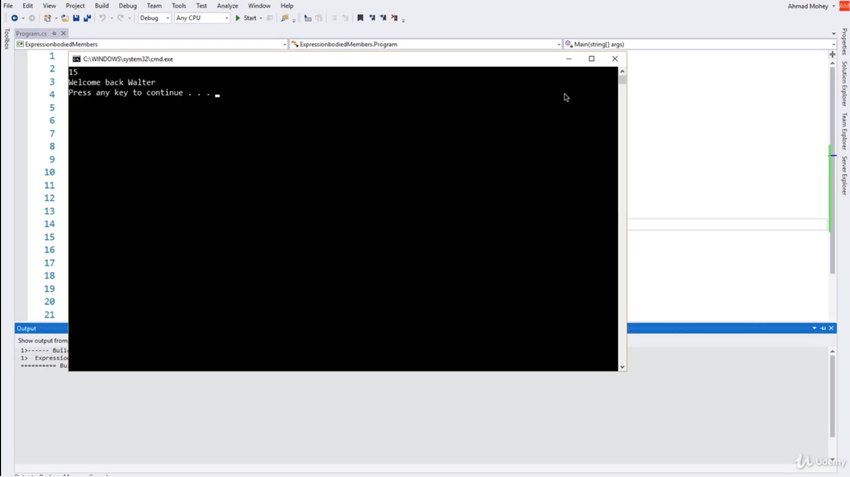Undo the last action in the toolbar
The image size is (850, 477).
click(102, 18)
